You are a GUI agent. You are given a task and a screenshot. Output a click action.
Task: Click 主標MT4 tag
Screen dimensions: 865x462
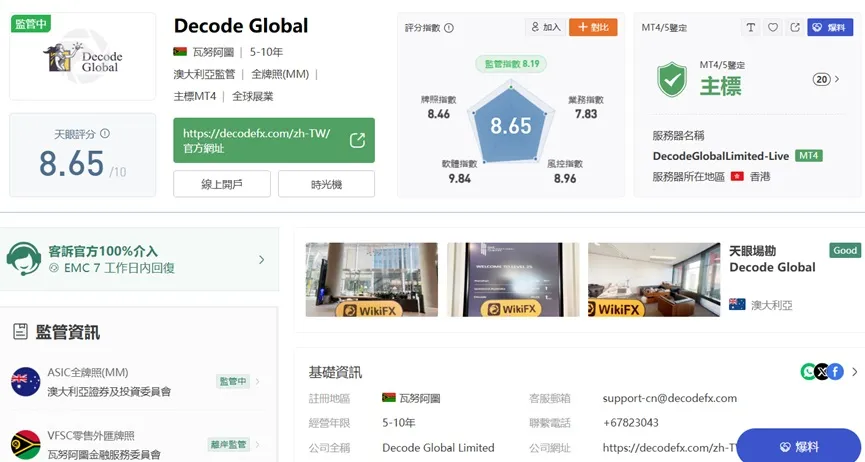pos(195,97)
